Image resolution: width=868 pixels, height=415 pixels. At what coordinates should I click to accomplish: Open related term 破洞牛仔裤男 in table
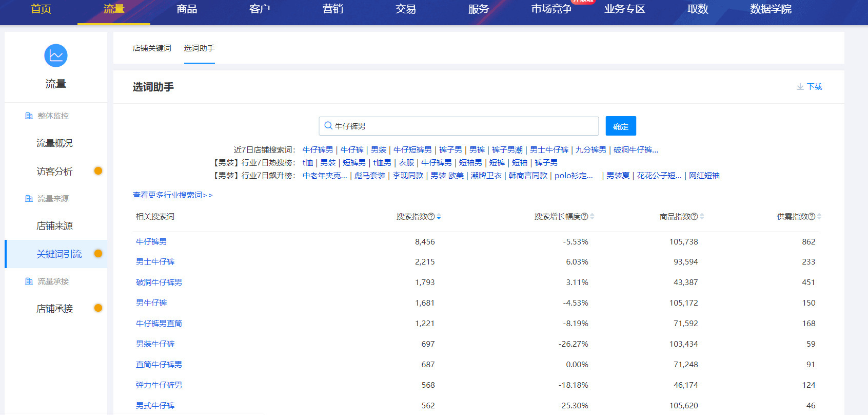(x=159, y=282)
